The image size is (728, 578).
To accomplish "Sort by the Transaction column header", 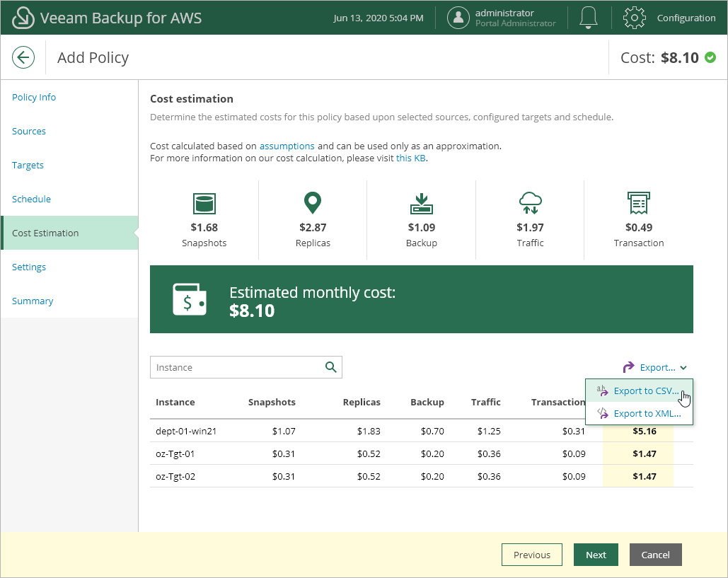I will click(558, 402).
